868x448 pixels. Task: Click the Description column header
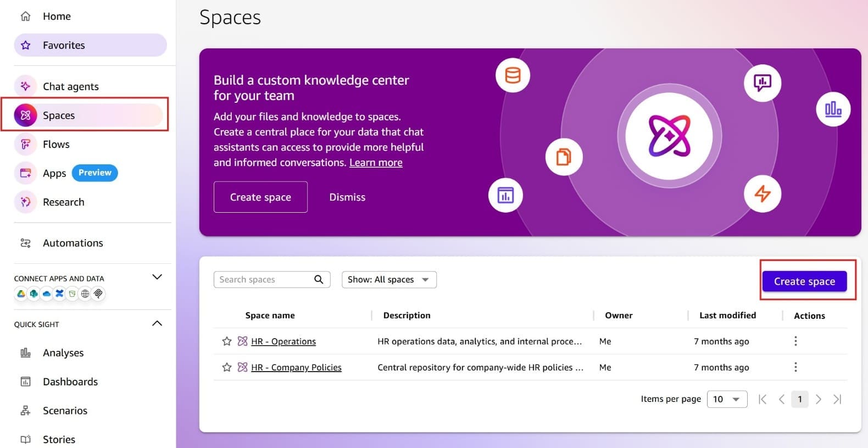(x=407, y=316)
